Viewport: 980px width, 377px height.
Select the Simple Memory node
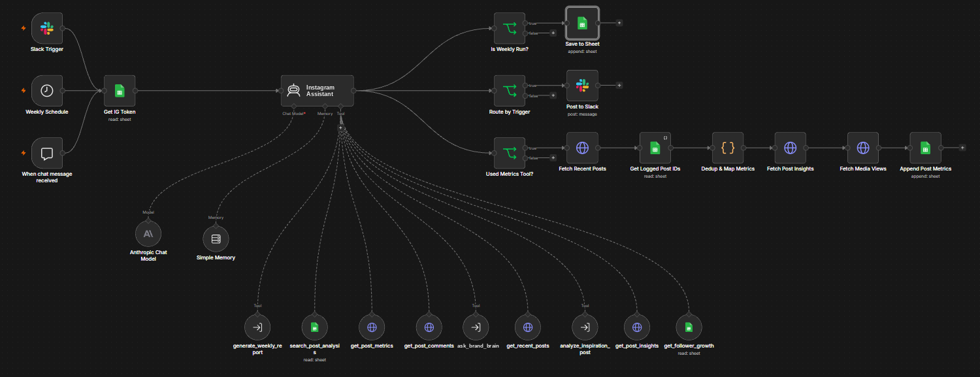click(x=216, y=238)
